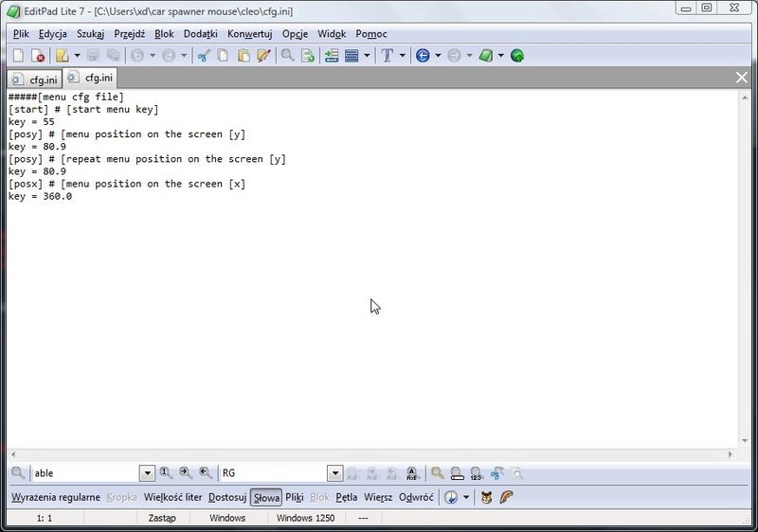Expand the green notepad icon dropdown arrow
This screenshot has width=758, height=532.
[x=501, y=56]
